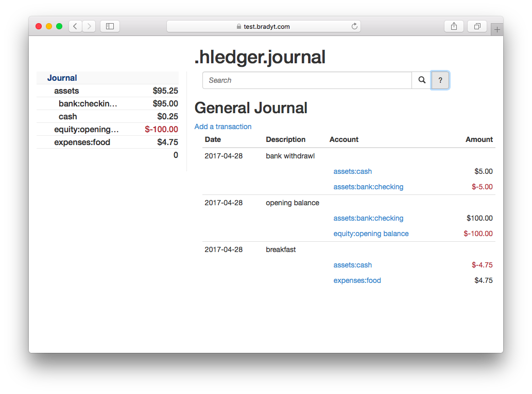Select equity:opening… account in sidebar
532x394 pixels.
click(x=87, y=129)
